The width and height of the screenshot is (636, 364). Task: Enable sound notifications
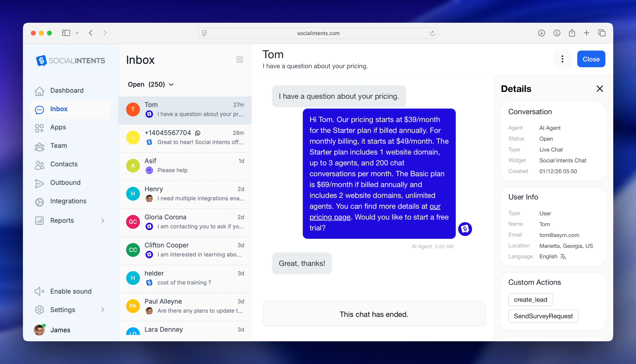click(71, 291)
